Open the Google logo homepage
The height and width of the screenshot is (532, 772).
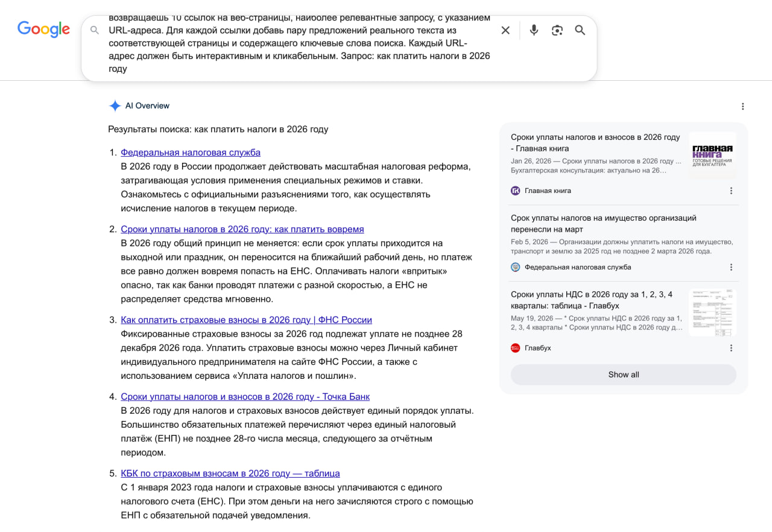[x=43, y=29]
